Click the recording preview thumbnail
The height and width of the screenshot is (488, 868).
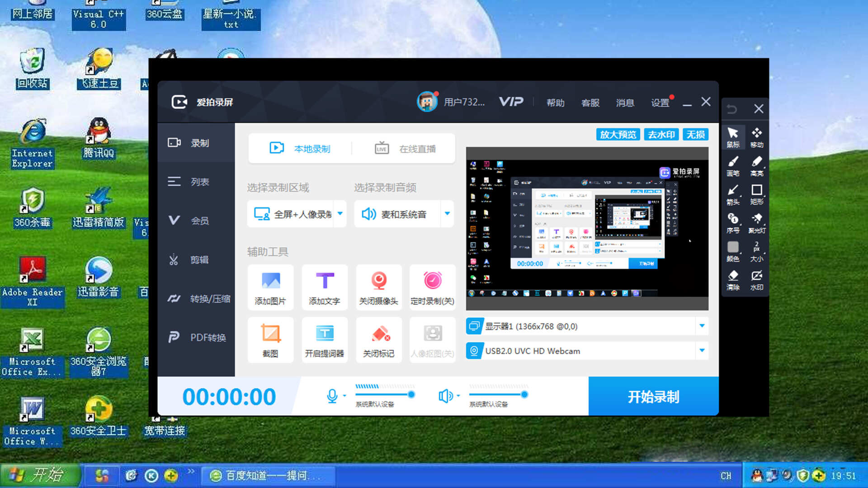click(x=587, y=228)
